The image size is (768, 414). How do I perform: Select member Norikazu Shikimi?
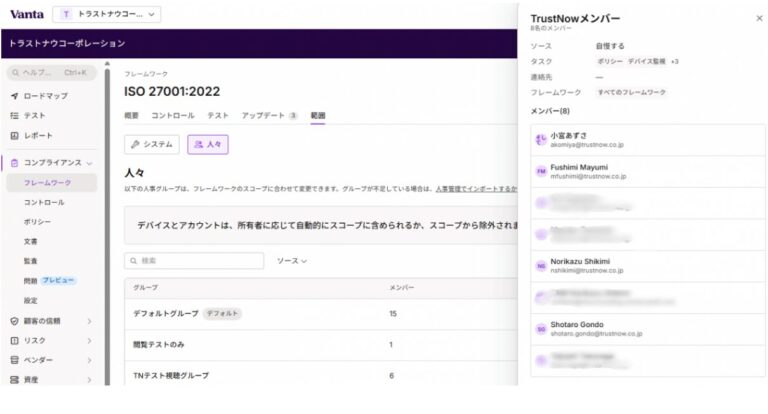coord(648,266)
